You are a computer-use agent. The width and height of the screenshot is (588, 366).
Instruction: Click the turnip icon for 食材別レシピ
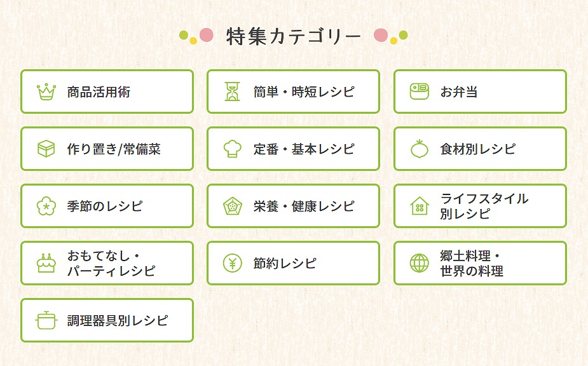click(420, 149)
